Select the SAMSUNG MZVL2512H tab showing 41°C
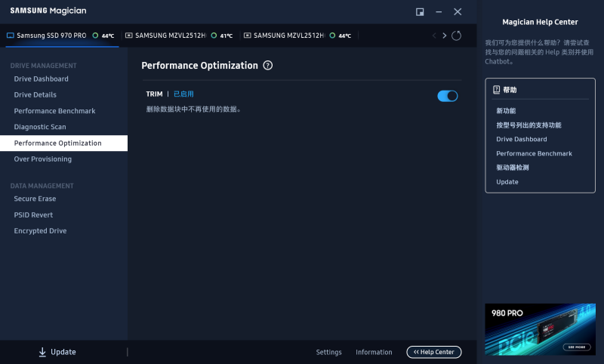 click(180, 35)
